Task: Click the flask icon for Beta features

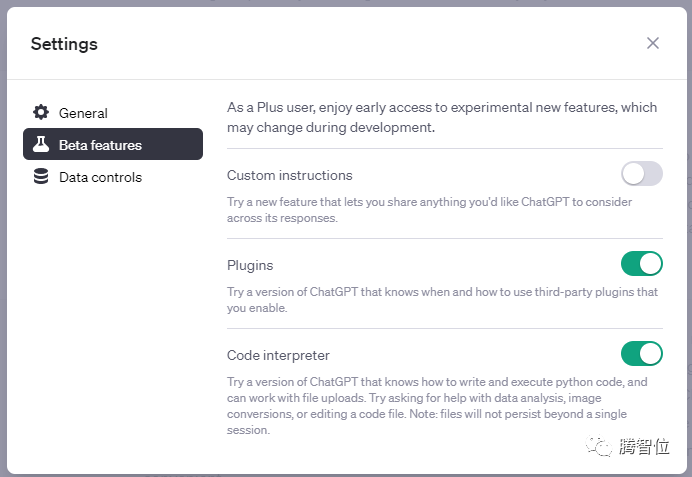Action: pos(41,145)
